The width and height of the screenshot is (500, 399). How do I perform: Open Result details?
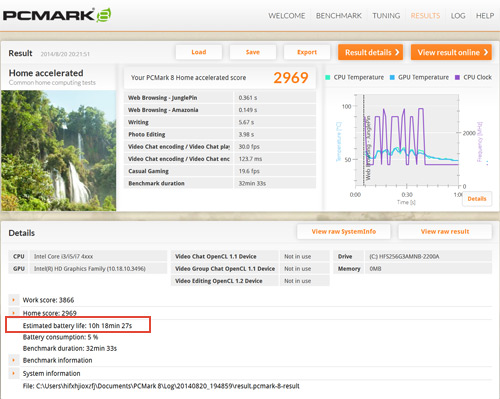tap(371, 52)
